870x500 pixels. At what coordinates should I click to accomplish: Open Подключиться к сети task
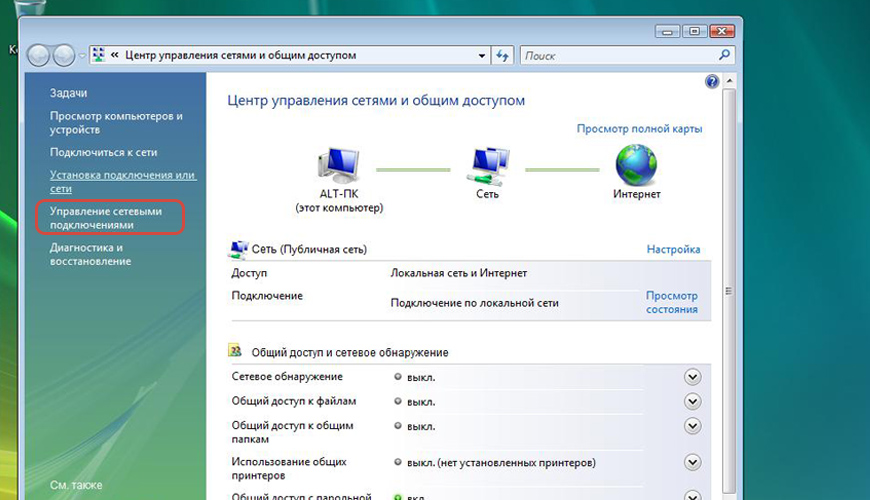click(x=103, y=152)
